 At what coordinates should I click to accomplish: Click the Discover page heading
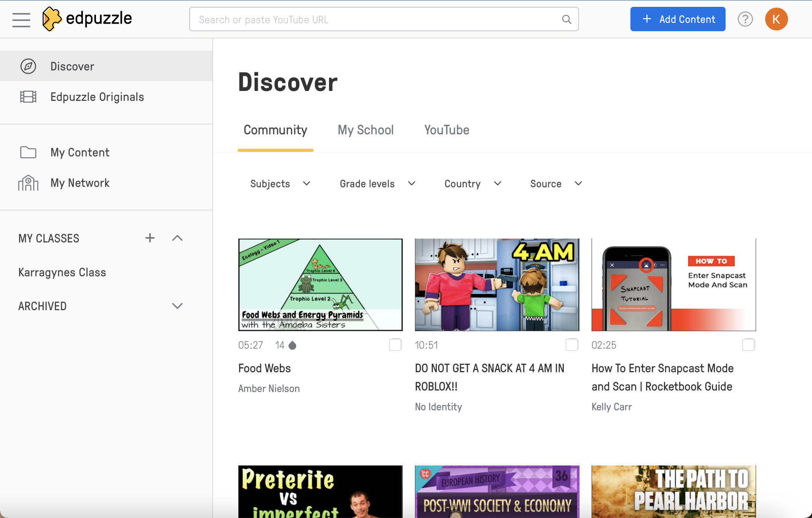[288, 82]
